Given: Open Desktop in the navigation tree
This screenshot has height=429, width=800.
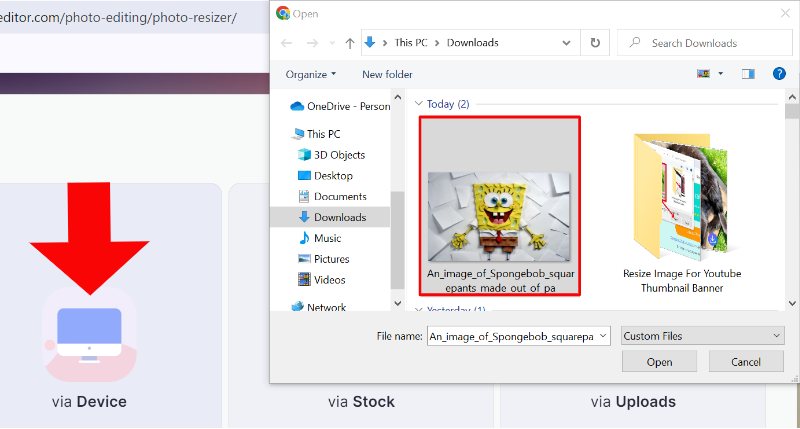Looking at the screenshot, I should coord(325,175).
